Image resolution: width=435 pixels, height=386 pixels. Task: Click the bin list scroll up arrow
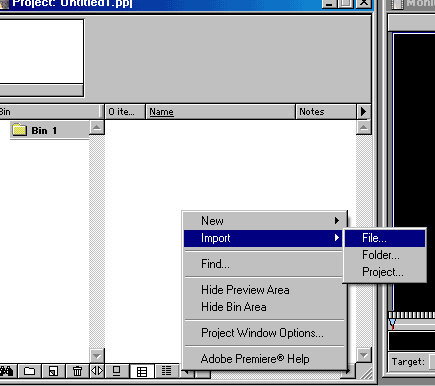pos(97,128)
